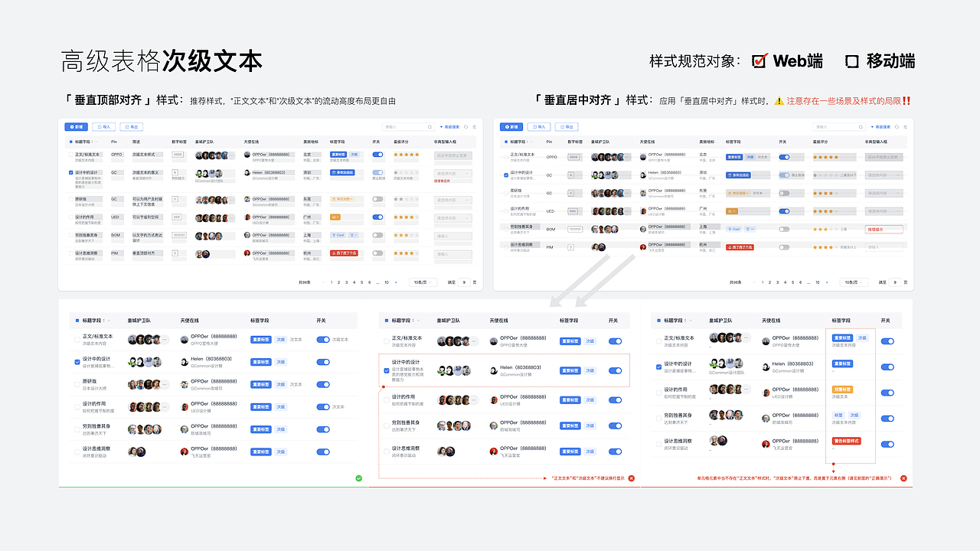The width and height of the screenshot is (980, 551).
Task: Click 导出 button in 垂直居中对齐 table
Action: click(567, 127)
